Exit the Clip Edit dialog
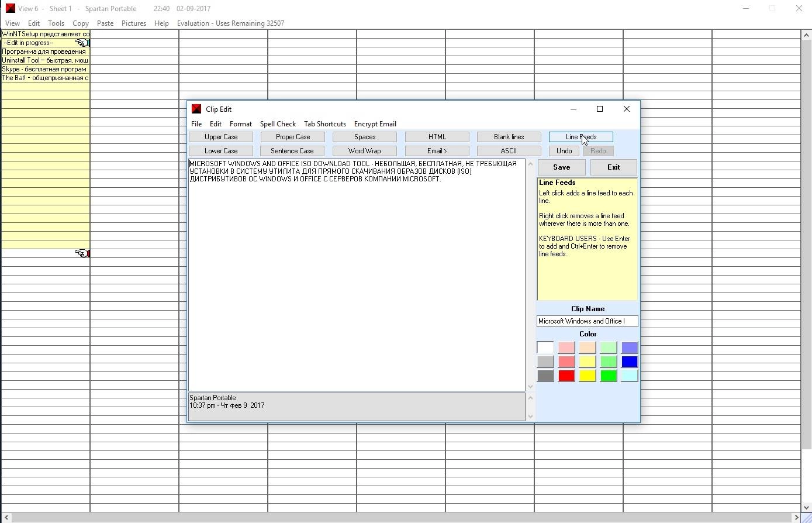 click(613, 167)
